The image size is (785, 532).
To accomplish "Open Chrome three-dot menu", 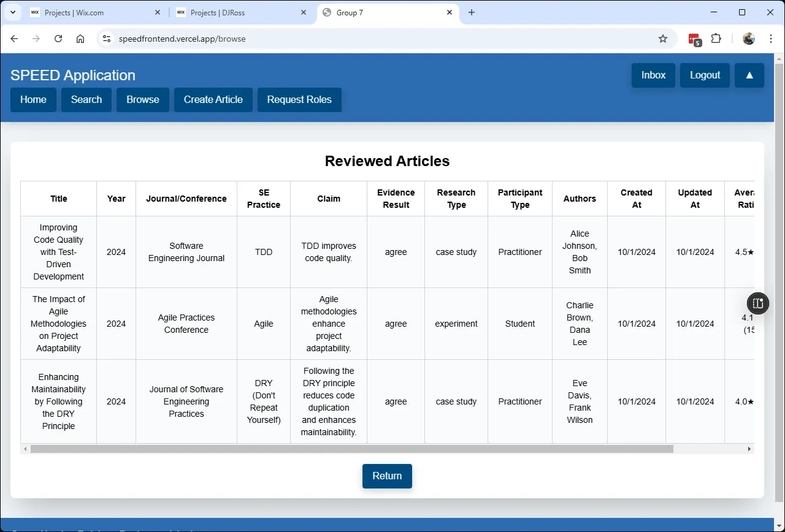I will 771,39.
